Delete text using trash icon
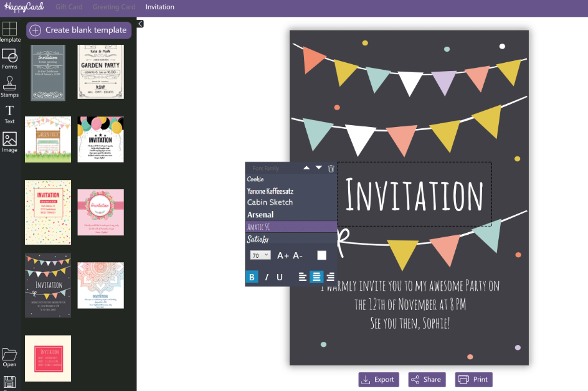Viewport: 588px width, 391px height. [331, 169]
